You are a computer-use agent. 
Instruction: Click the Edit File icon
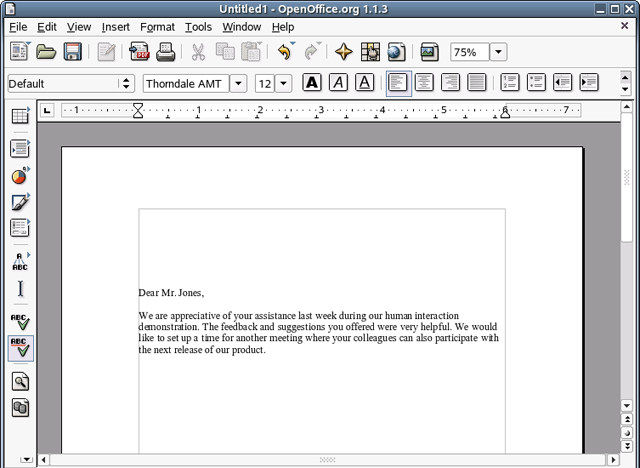point(106,52)
